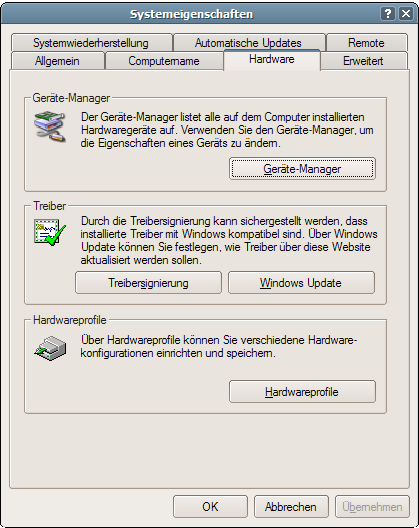Click the Geräte-Manager hardware devices icon

[x=50, y=126]
